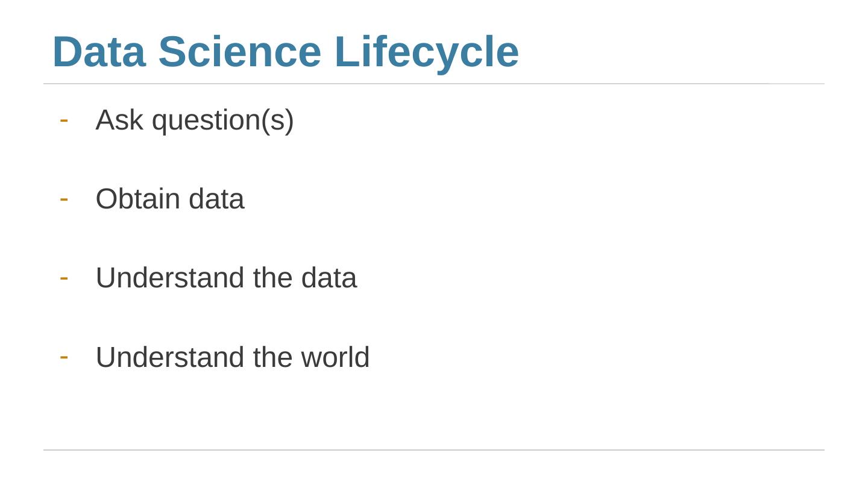Click the "Obtain data" bullet text
This screenshot has width=868, height=488.
click(169, 199)
